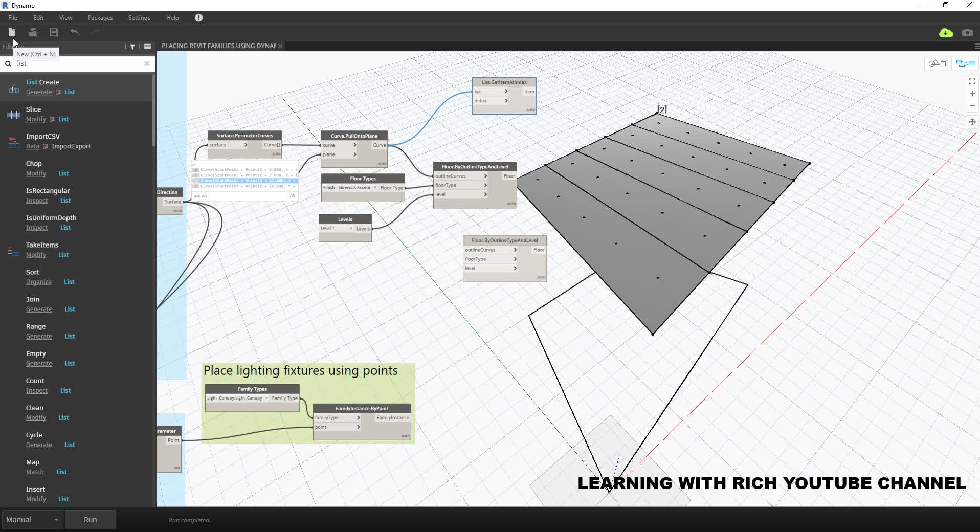Zoom in with the plus icon
980x532 pixels.
(x=971, y=94)
